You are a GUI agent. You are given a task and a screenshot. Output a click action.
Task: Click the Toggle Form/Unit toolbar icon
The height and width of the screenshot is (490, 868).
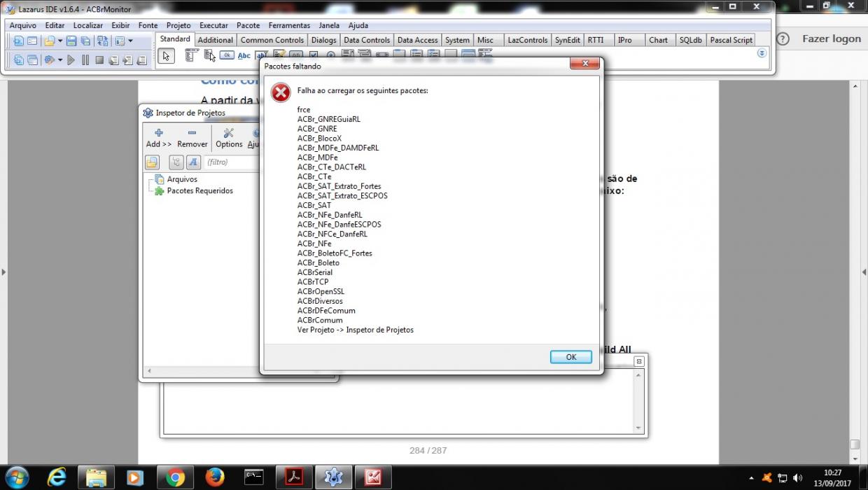point(102,41)
